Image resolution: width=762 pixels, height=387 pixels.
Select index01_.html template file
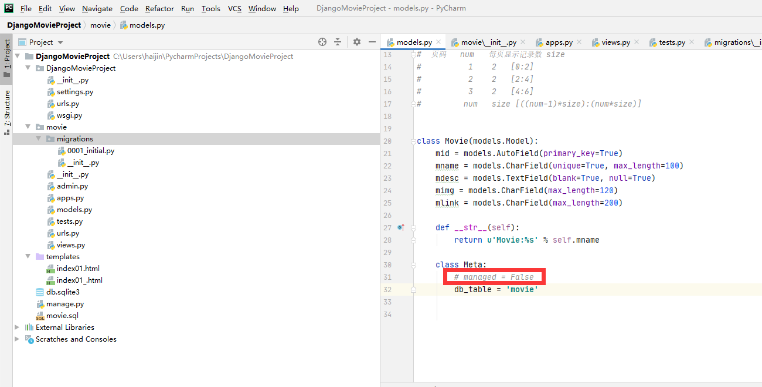74,280
